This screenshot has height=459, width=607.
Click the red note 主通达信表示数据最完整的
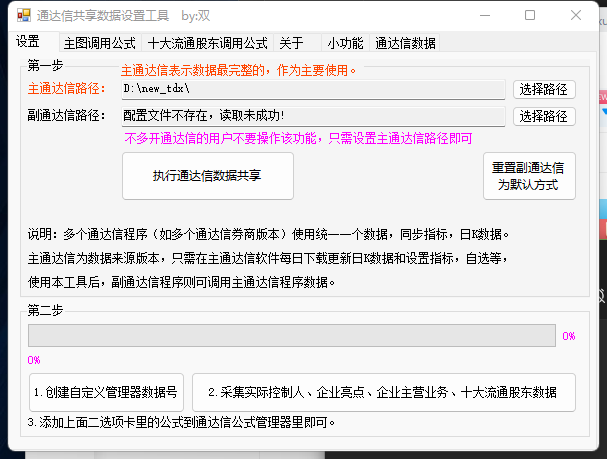click(x=238, y=70)
